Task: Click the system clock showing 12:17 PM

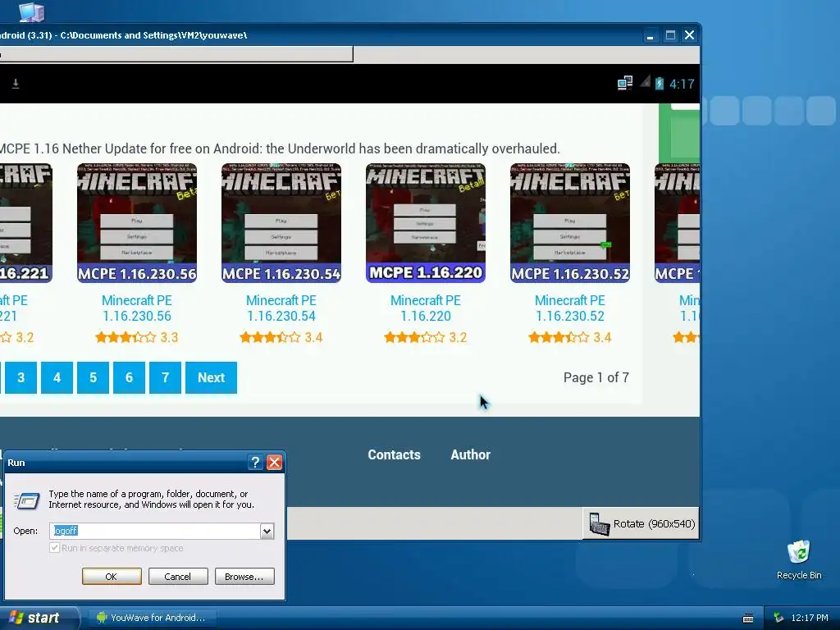Action: point(810,618)
